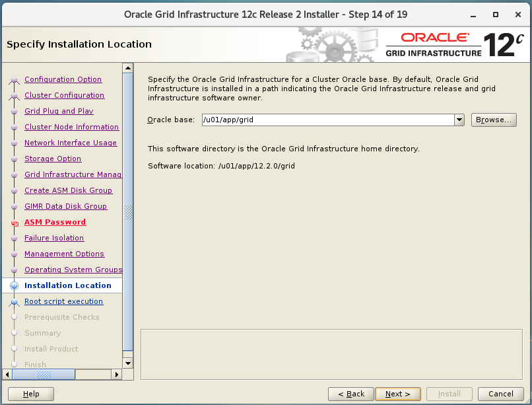Screen dimensions: 532x405
Task: Open Network Interface Usage step
Action: [71, 143]
